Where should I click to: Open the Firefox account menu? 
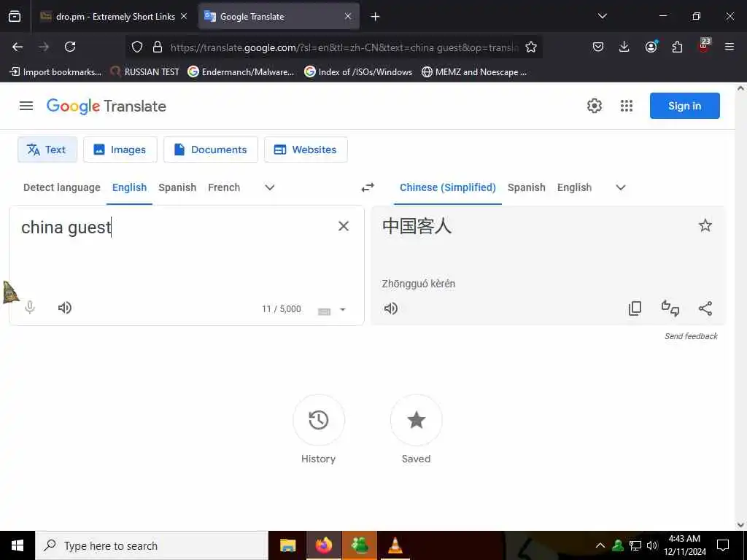(x=651, y=47)
